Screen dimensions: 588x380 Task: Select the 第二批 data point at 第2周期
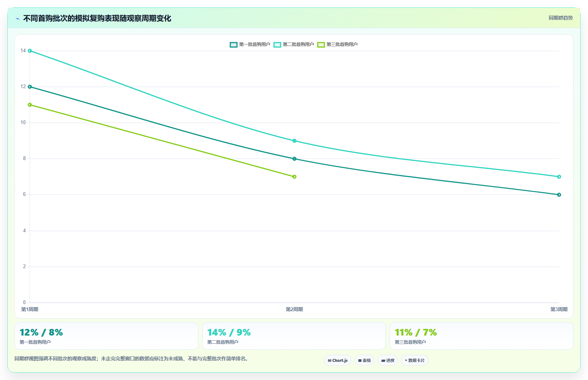click(x=294, y=141)
